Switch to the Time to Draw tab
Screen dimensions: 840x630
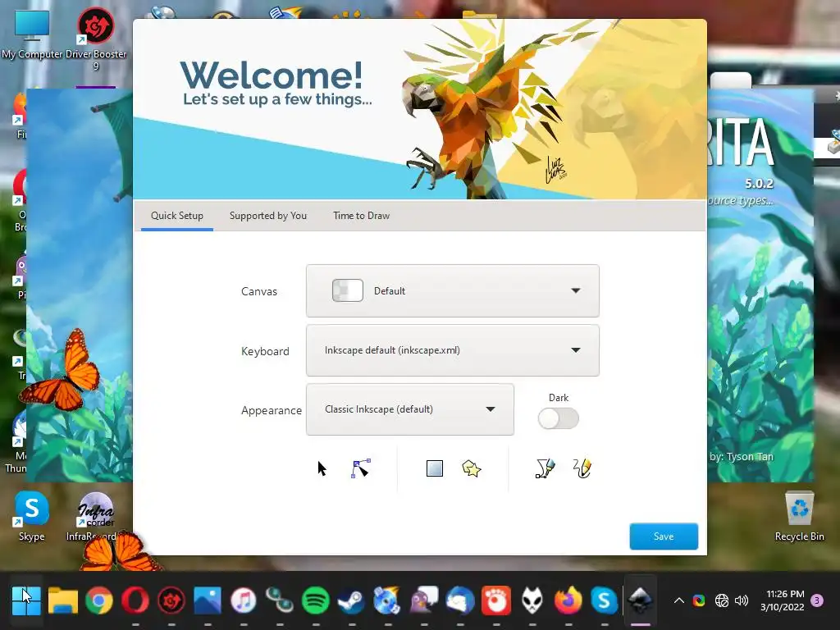point(361,216)
